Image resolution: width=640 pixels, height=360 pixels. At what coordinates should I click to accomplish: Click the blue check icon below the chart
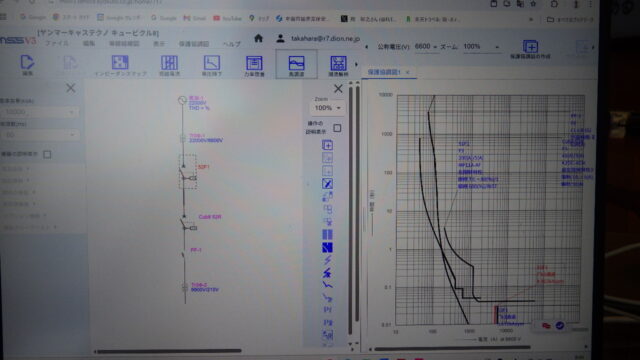[x=560, y=325]
